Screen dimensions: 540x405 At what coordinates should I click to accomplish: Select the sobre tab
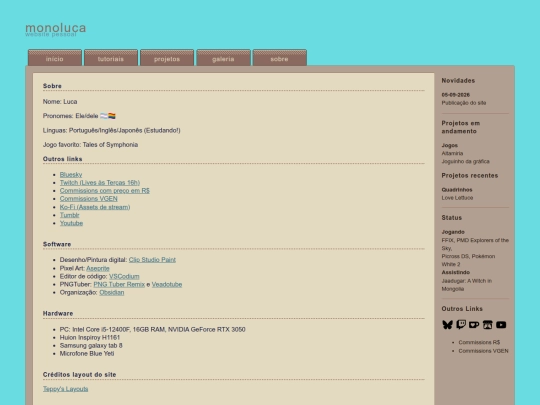click(x=279, y=58)
